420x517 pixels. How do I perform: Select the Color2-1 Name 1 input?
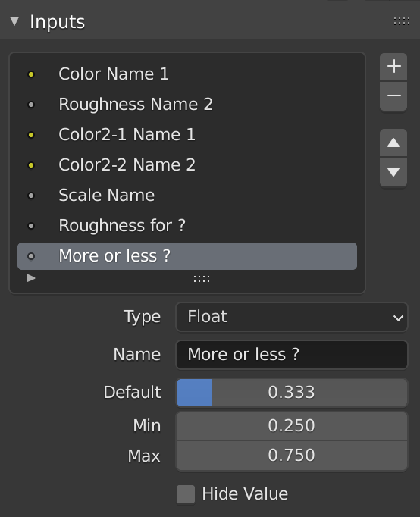pos(187,134)
